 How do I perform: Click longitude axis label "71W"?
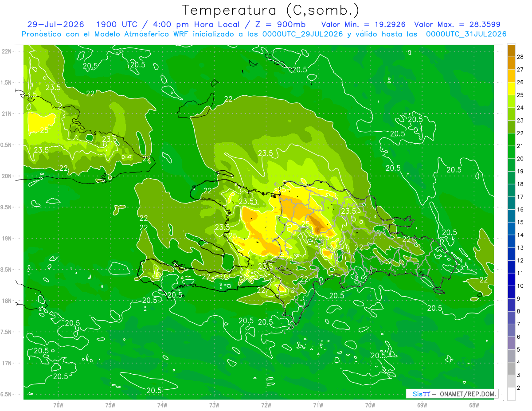click(x=318, y=405)
